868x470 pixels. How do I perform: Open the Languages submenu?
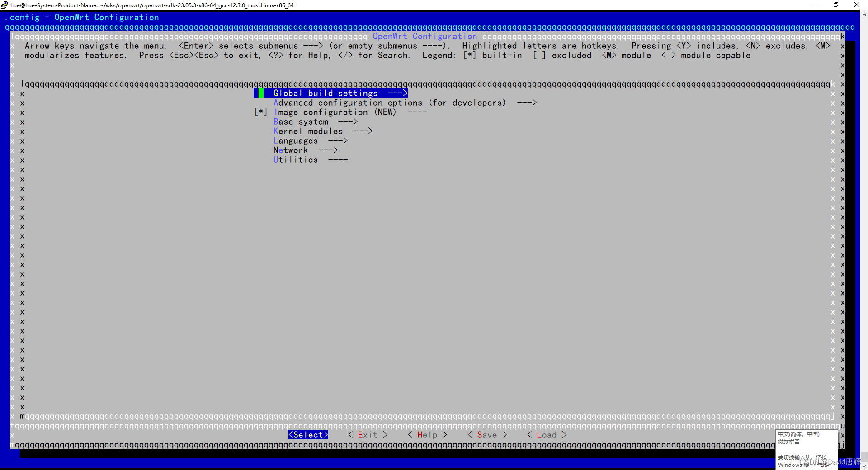point(310,141)
